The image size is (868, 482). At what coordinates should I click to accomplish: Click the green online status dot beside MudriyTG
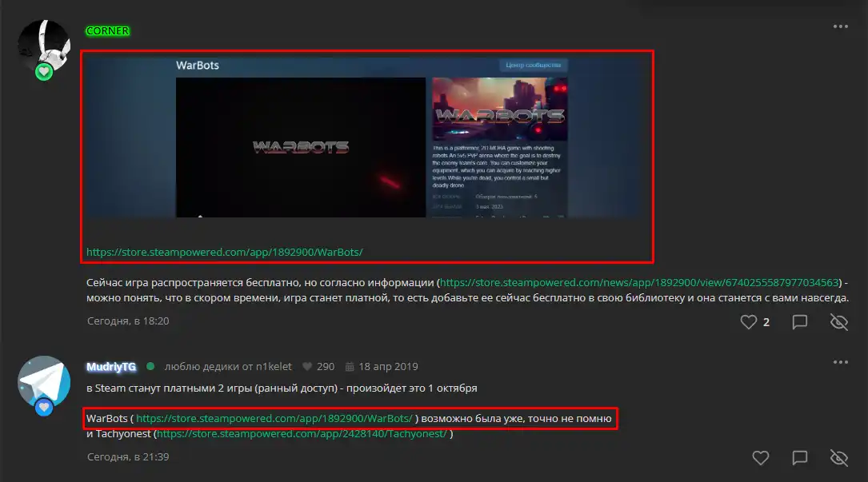[150, 366]
